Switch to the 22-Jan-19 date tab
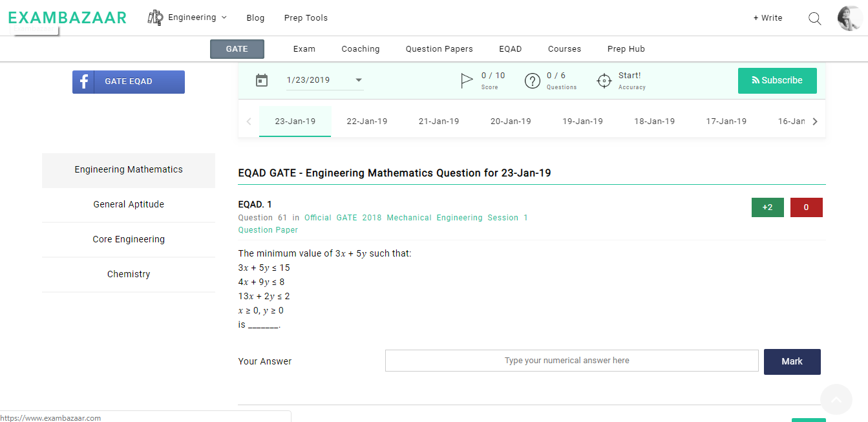The width and height of the screenshot is (868, 422). coord(366,121)
